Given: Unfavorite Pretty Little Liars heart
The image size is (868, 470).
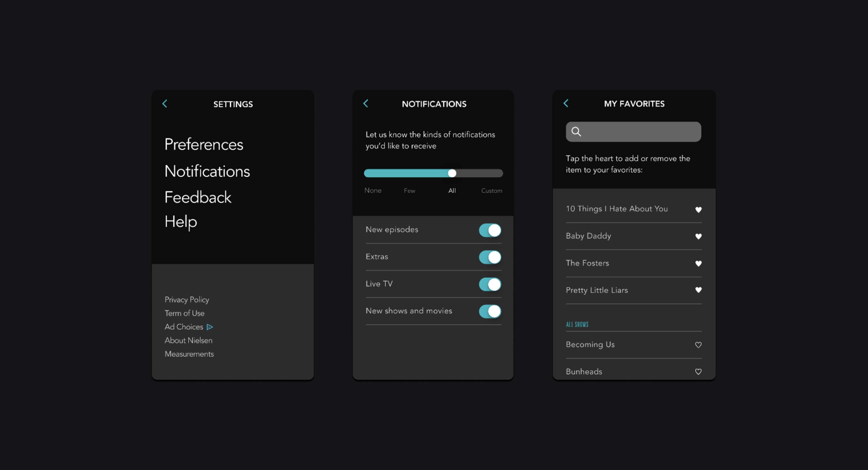Looking at the screenshot, I should coord(698,290).
